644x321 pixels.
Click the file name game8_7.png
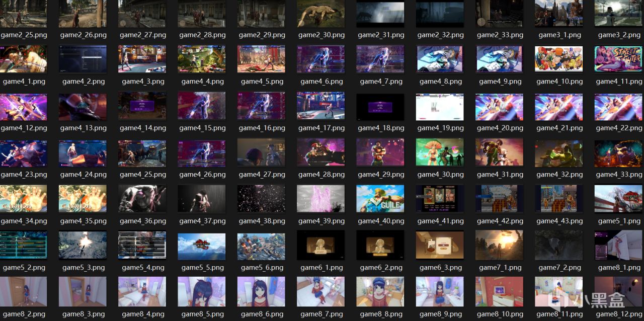321,314
